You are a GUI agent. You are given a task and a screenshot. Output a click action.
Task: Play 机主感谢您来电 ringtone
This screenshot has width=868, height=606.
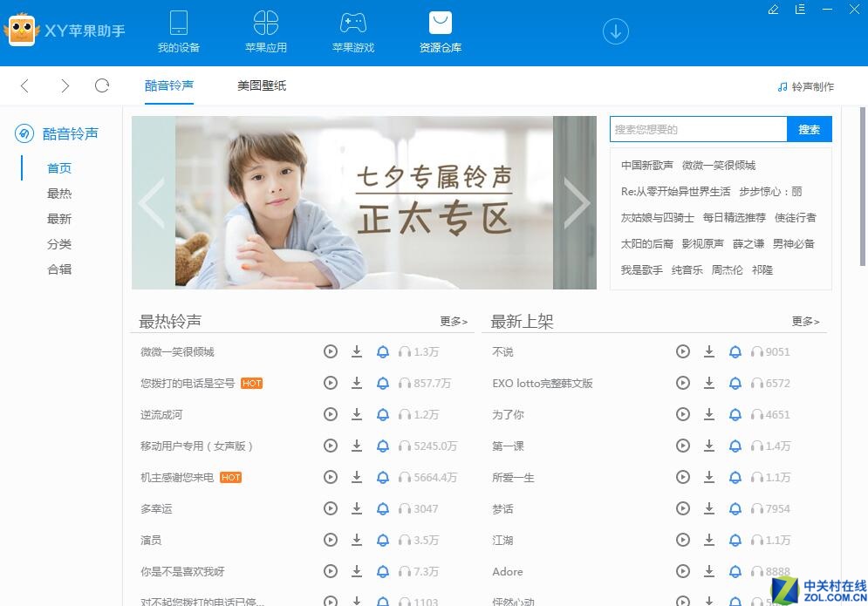click(x=331, y=477)
